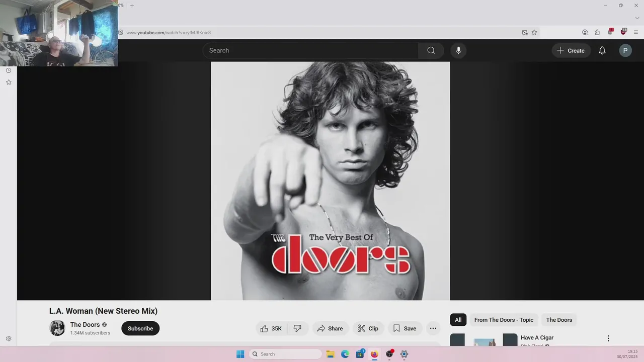Viewport: 644px width, 362px height.
Task: Dislike the video with thumbs-down icon
Action: pyautogui.click(x=297, y=328)
